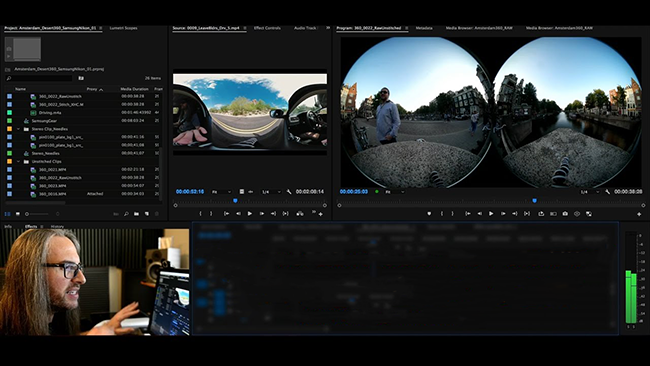Create search bin from query icon
650x366 pixels.
point(81,78)
